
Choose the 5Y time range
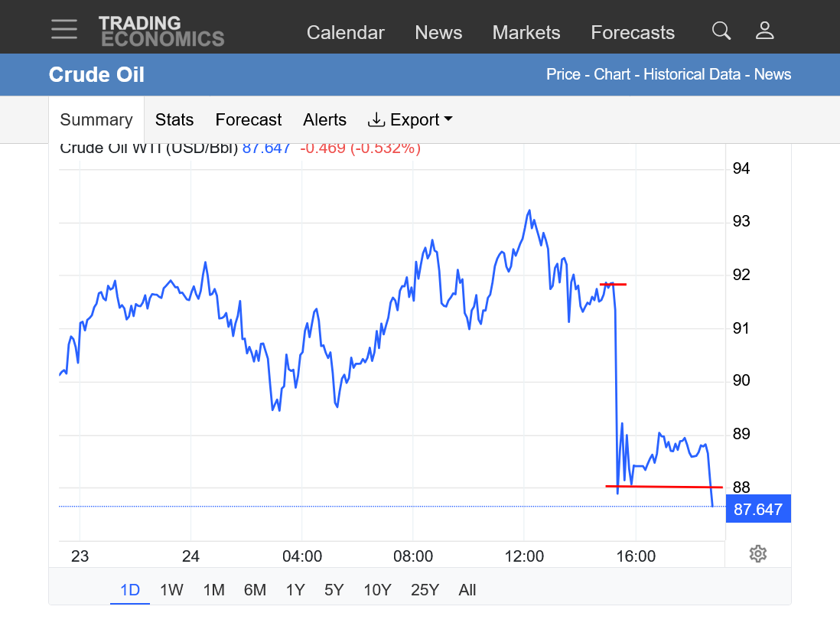334,590
